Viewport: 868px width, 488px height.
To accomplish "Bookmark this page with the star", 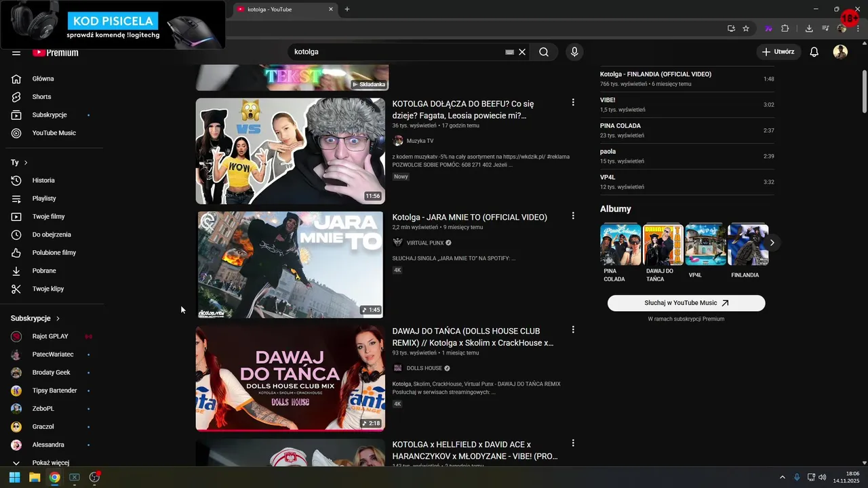I will click(746, 28).
